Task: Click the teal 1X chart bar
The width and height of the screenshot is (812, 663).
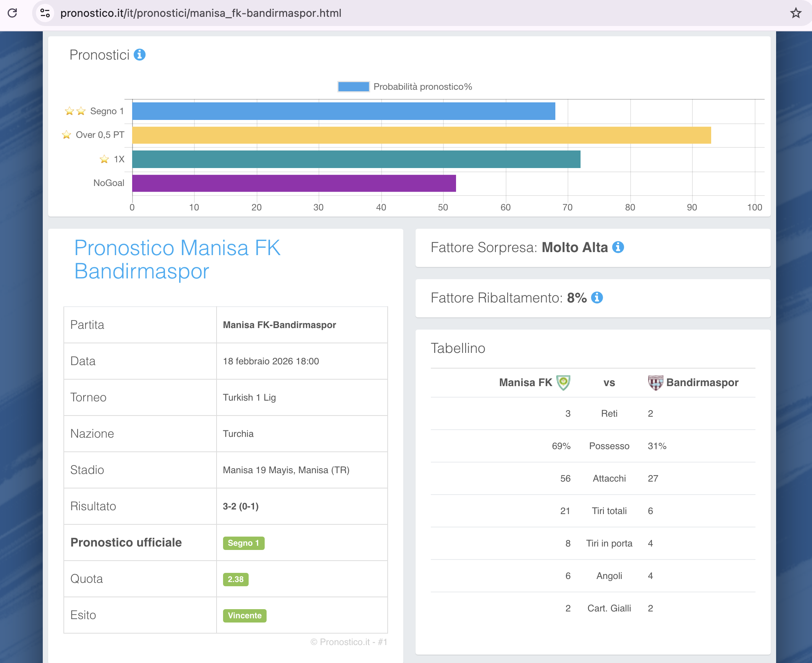Action: click(355, 159)
